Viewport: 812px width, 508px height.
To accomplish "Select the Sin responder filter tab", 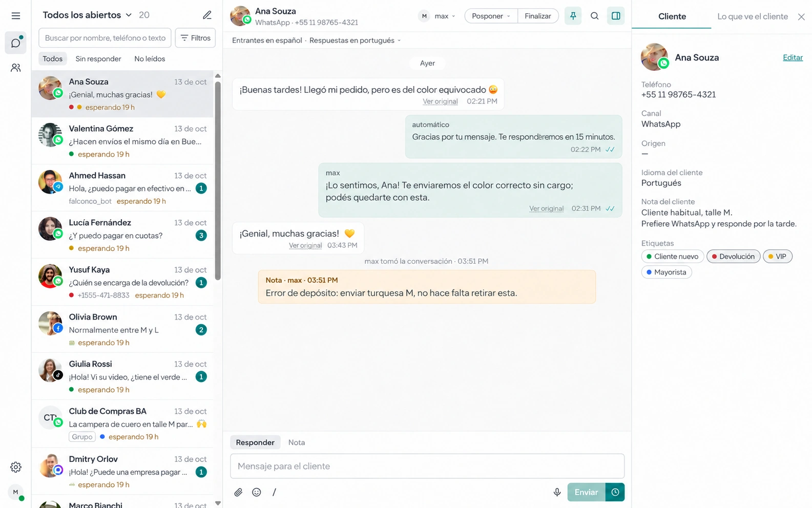I will (x=98, y=59).
